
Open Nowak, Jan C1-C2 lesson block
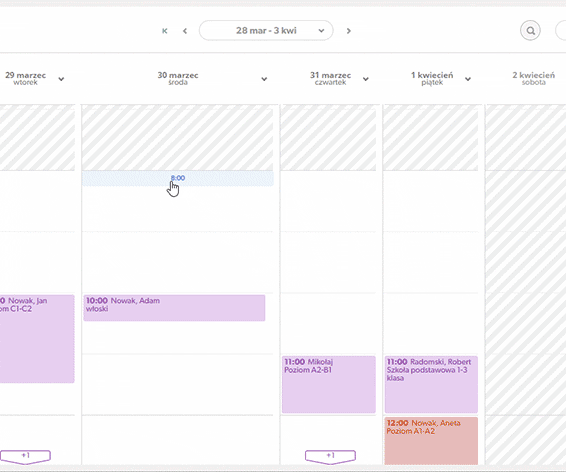[37, 339]
